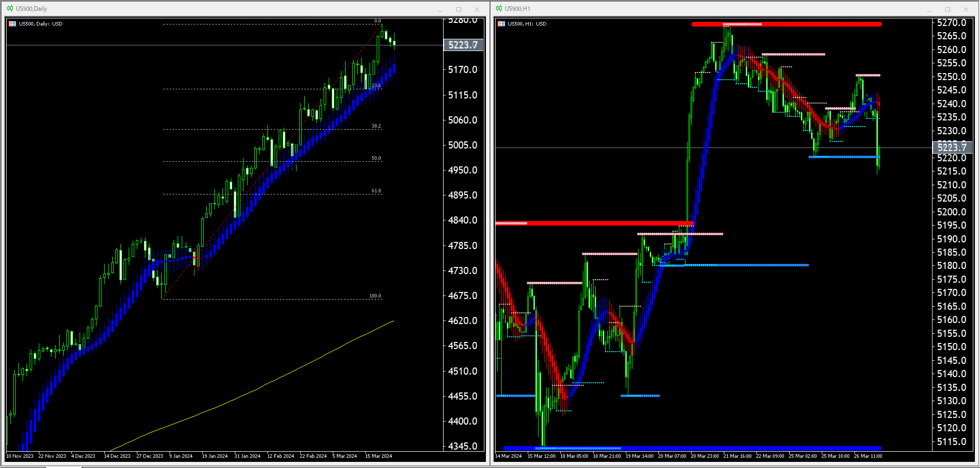This screenshot has width=980, height=468.
Task: Click 5180.0 on the H1 price scale
Action: [x=952, y=265]
